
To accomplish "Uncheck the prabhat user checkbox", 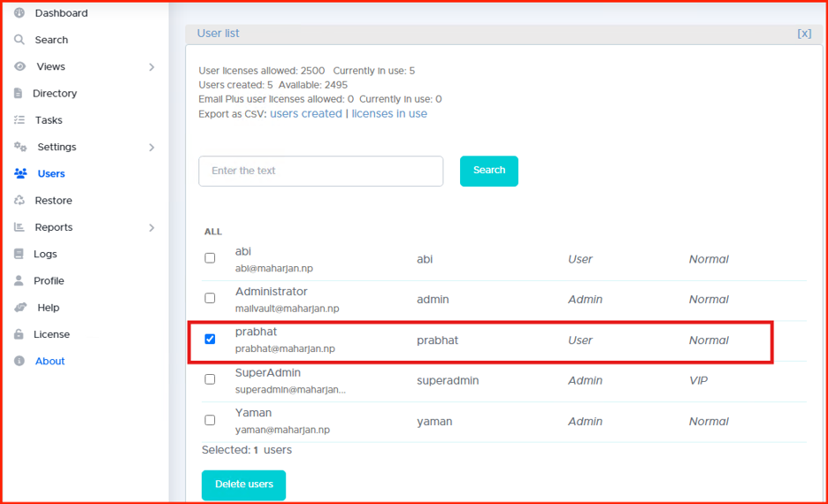I will coord(210,339).
